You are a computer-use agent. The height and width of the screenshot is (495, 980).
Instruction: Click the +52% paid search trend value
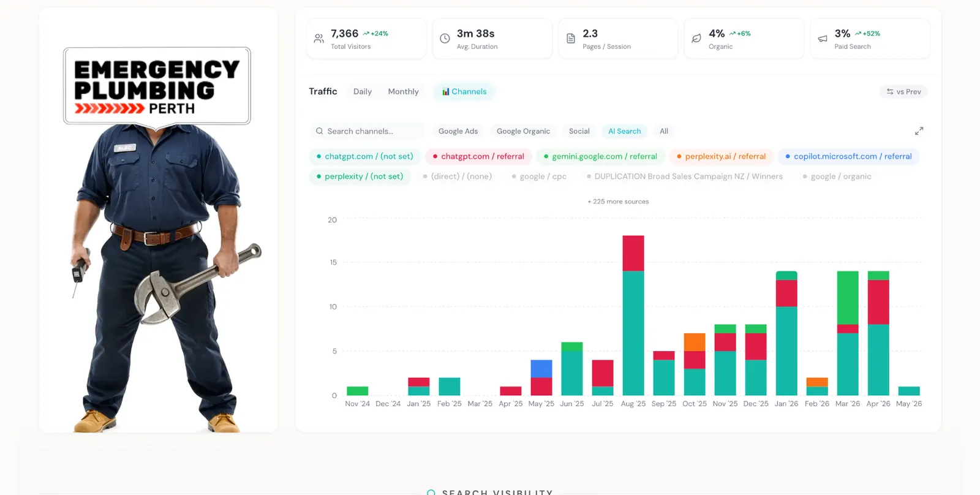tap(867, 34)
